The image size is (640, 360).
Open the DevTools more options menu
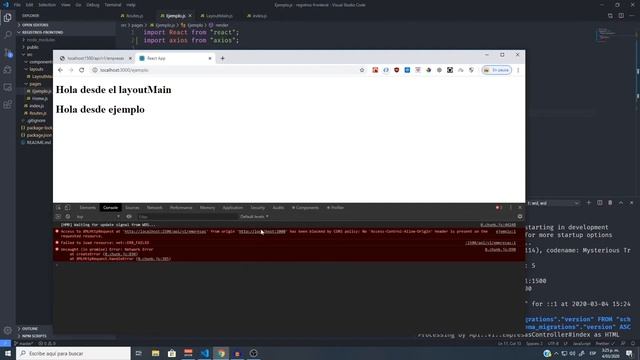511,208
